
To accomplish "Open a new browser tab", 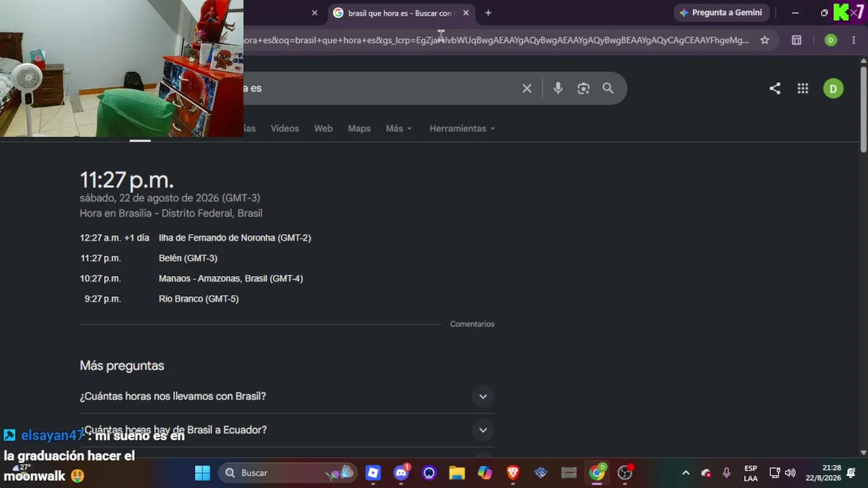I will 488,13.
